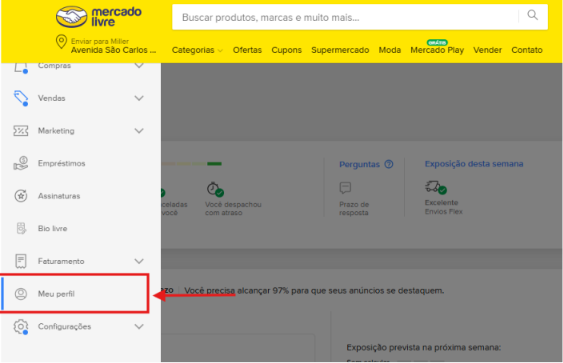Click the Empréstimos hand-coin icon

pos(20,163)
